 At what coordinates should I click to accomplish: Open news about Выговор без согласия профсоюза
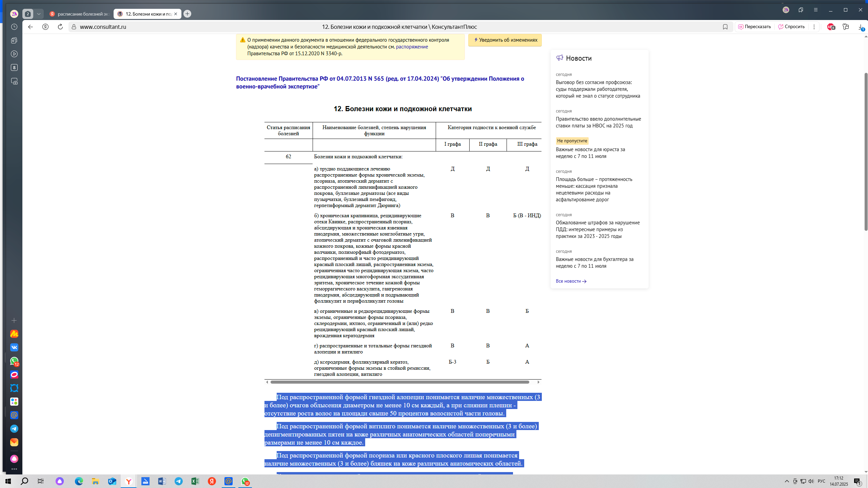pyautogui.click(x=598, y=89)
